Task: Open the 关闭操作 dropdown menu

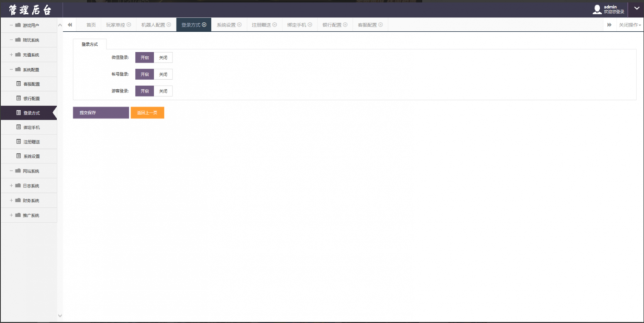Action: (630, 25)
